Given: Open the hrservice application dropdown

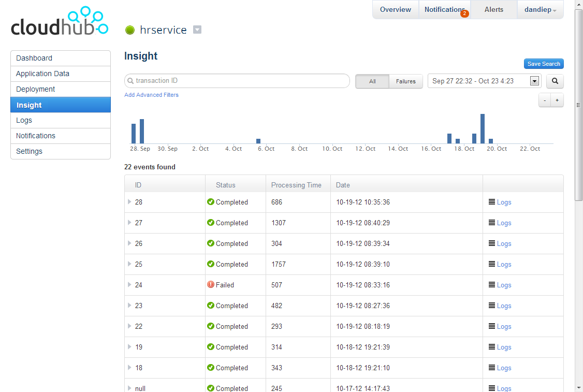Looking at the screenshot, I should coord(197,30).
